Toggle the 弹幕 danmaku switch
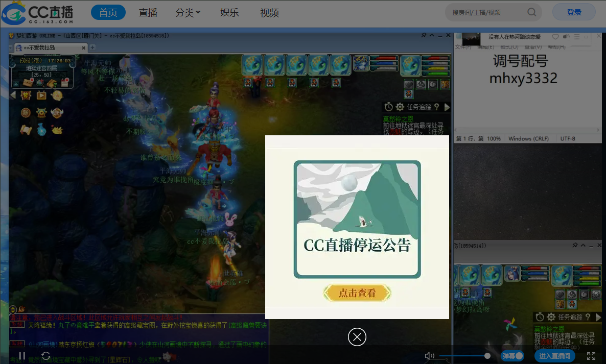 [512, 355]
